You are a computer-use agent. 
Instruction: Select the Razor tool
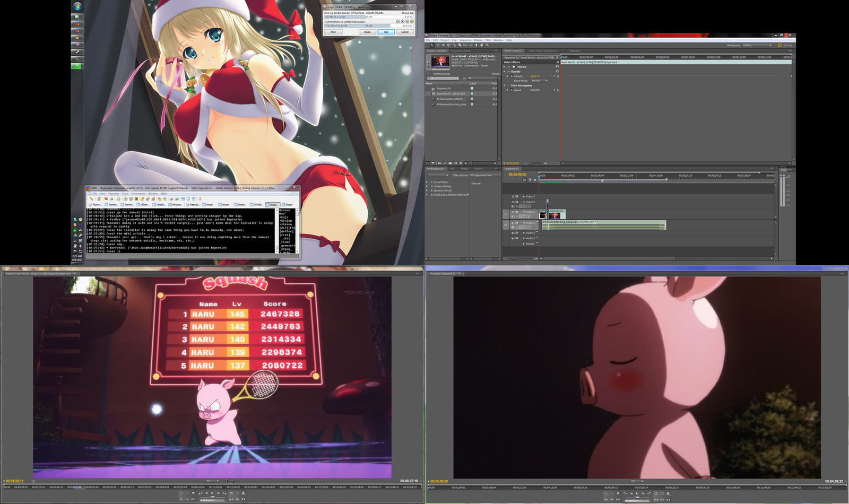coord(460,45)
